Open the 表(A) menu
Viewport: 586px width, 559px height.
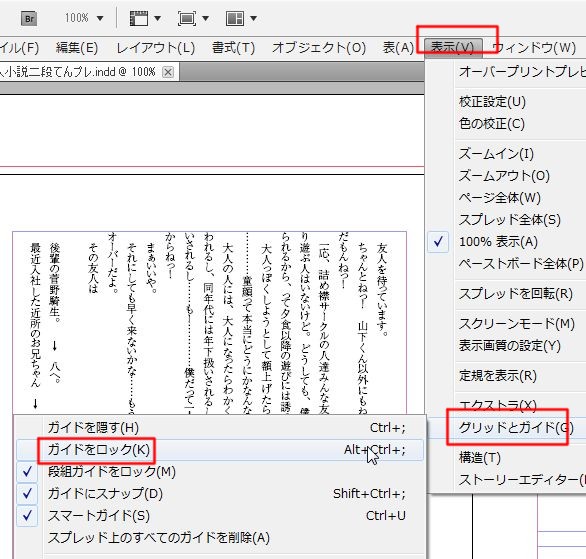pyautogui.click(x=398, y=48)
